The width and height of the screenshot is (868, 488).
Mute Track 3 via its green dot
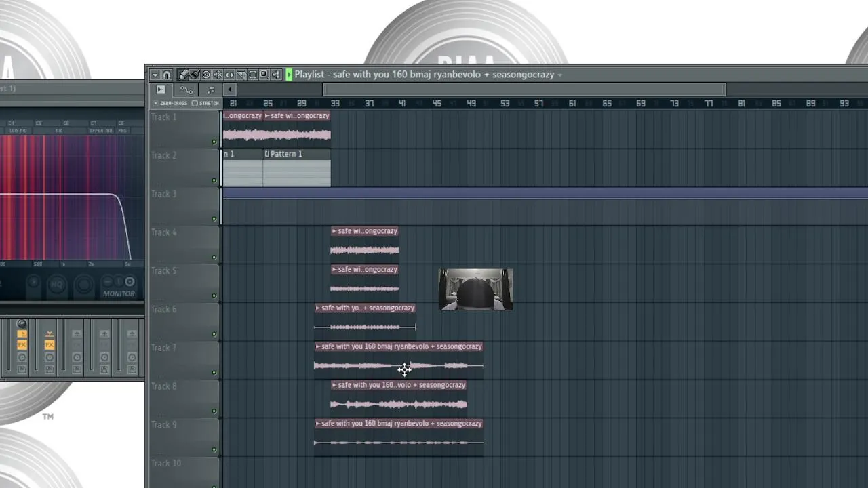(x=214, y=219)
